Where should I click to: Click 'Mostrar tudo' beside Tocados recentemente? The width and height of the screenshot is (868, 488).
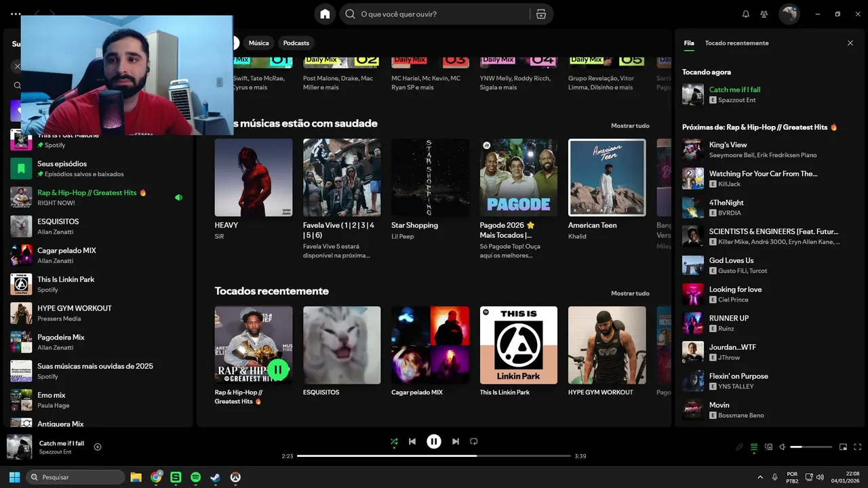tap(630, 293)
